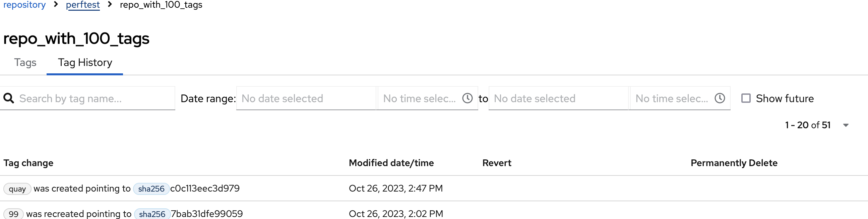Open the end time clock picker
The height and width of the screenshot is (219, 868).
click(x=720, y=98)
